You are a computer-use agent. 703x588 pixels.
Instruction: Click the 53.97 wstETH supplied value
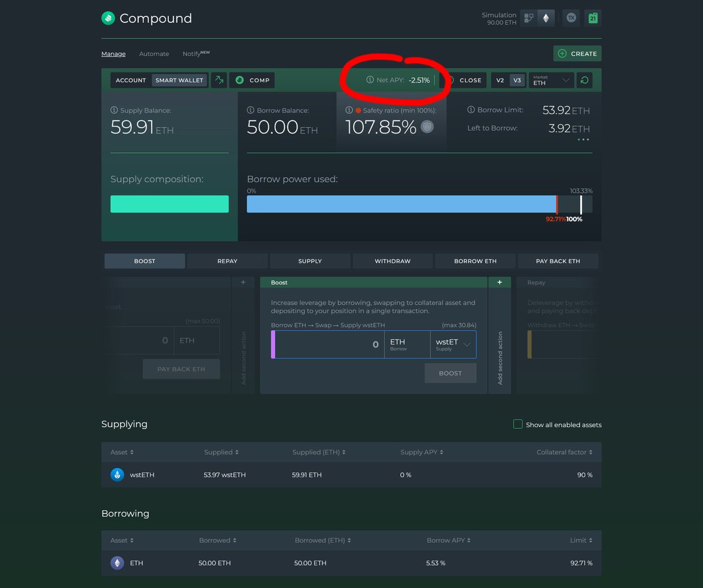click(225, 475)
